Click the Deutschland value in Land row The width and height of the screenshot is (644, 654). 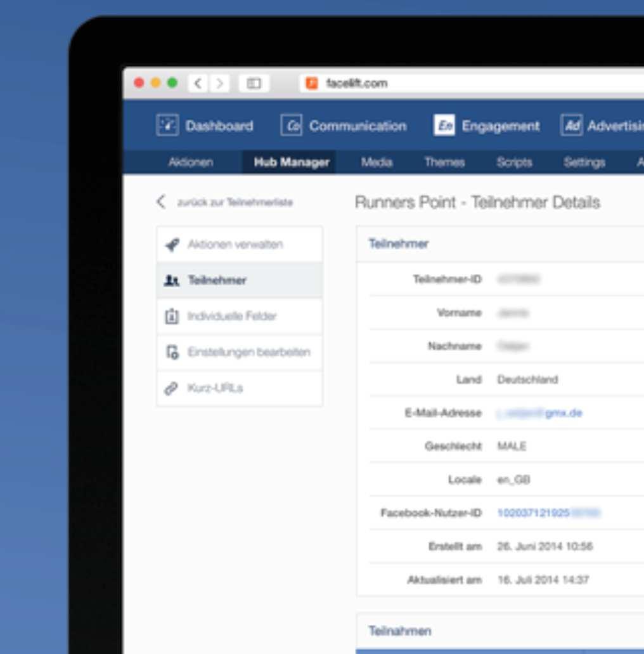(x=528, y=379)
